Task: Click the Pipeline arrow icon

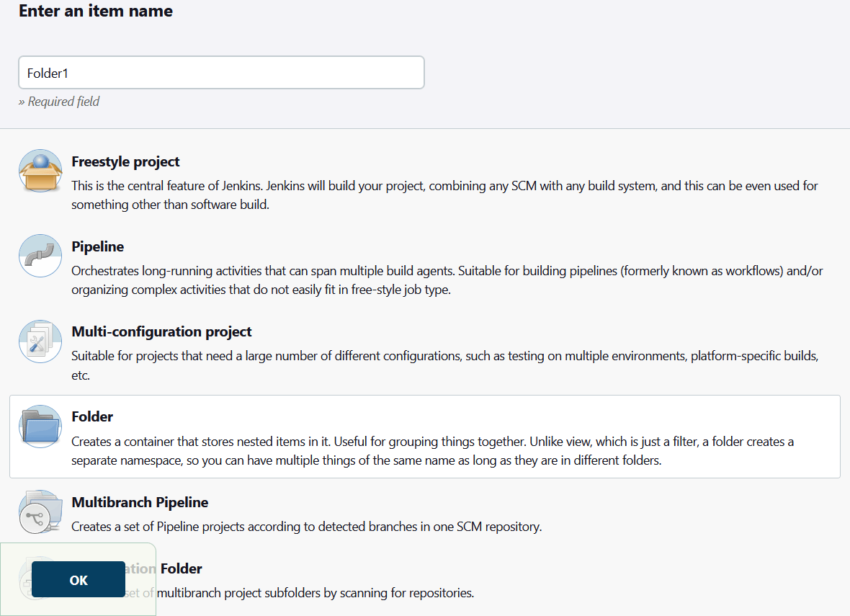Action: [x=40, y=256]
